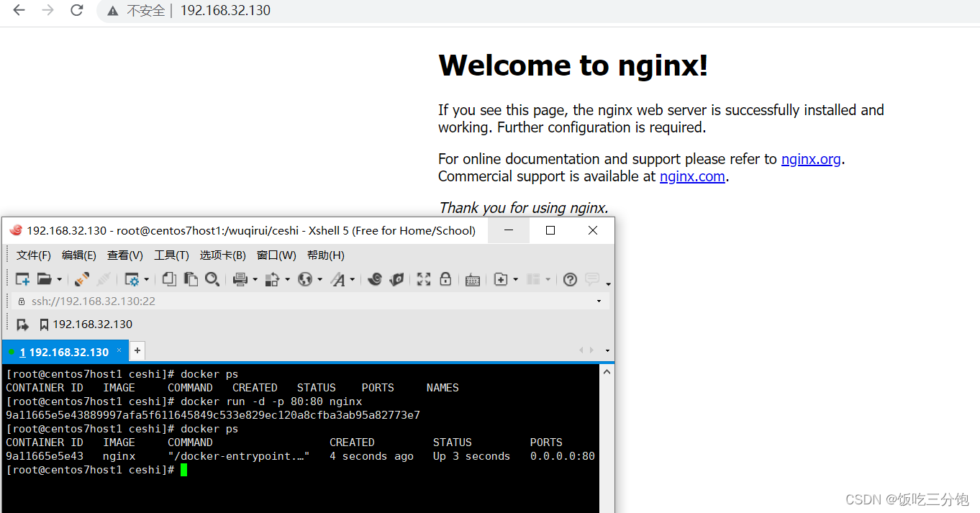Open the 帮助(H) menu in Xshell

pos(326,255)
